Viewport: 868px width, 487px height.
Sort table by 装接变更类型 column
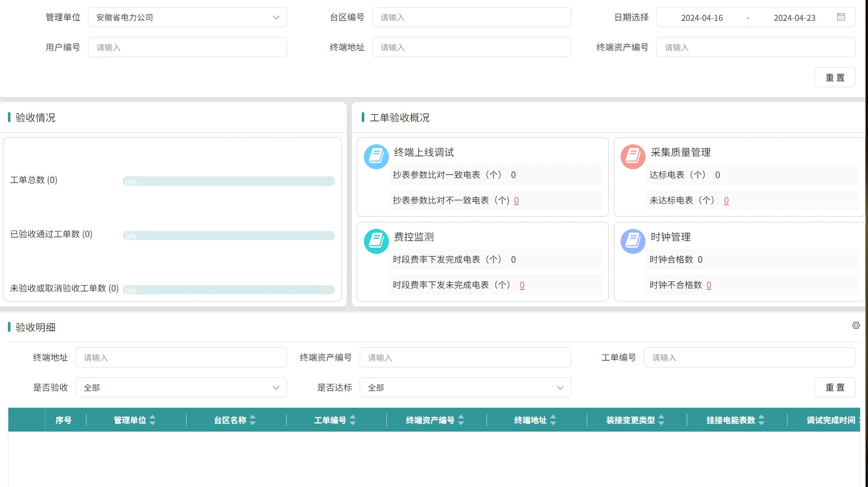[661, 420]
